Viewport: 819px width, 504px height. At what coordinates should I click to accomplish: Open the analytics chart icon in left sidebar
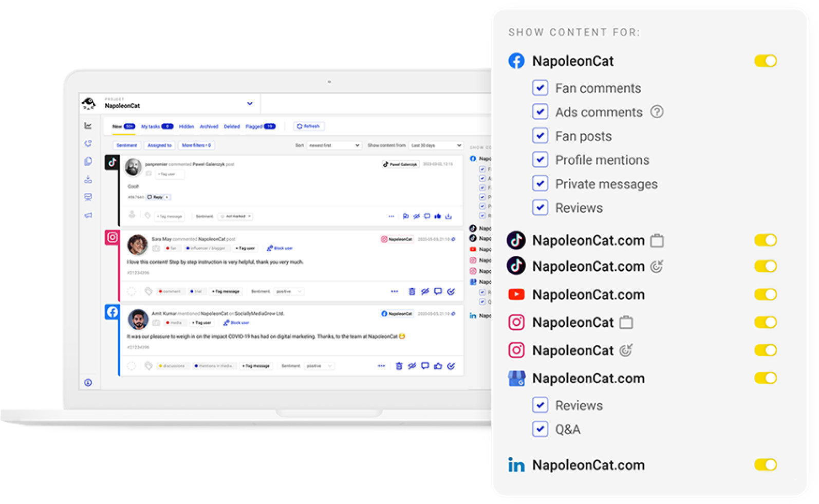click(x=88, y=125)
